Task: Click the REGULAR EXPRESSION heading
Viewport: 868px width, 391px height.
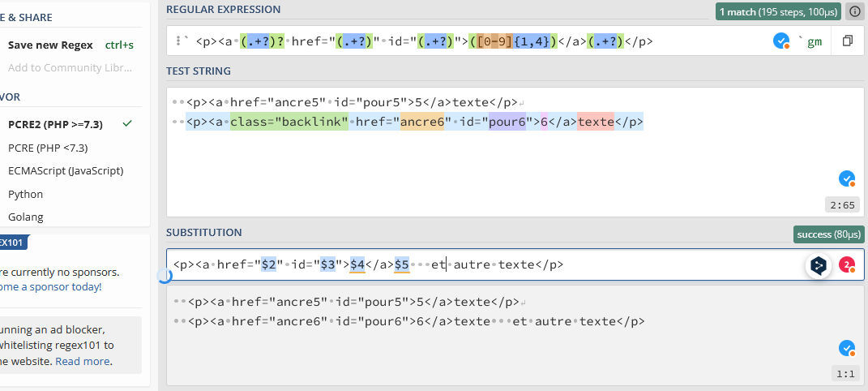Action: pos(223,10)
